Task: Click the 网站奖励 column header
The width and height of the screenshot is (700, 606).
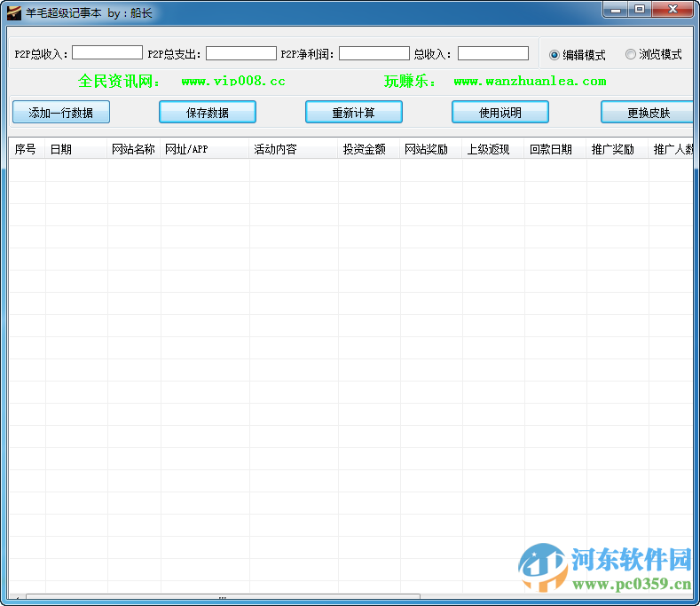Action: click(431, 149)
